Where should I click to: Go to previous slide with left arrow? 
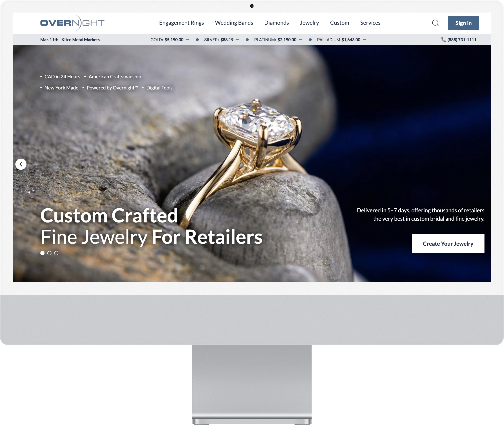click(21, 164)
